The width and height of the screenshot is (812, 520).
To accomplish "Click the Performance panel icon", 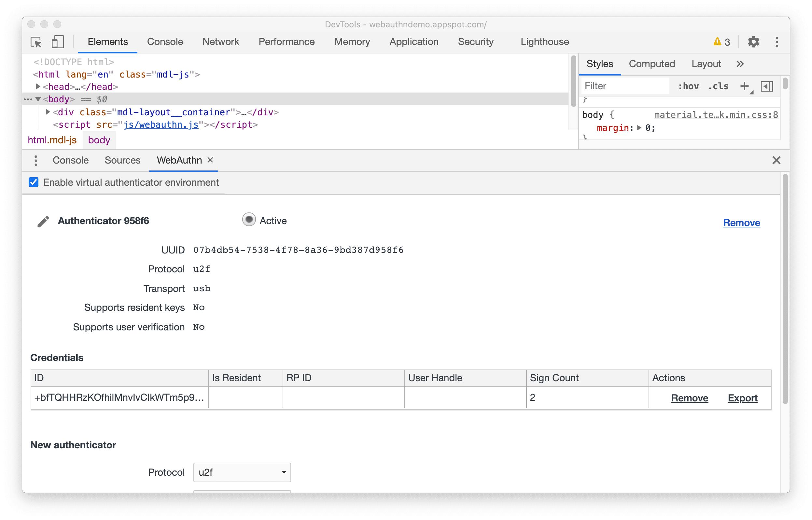I will pyautogui.click(x=287, y=41).
